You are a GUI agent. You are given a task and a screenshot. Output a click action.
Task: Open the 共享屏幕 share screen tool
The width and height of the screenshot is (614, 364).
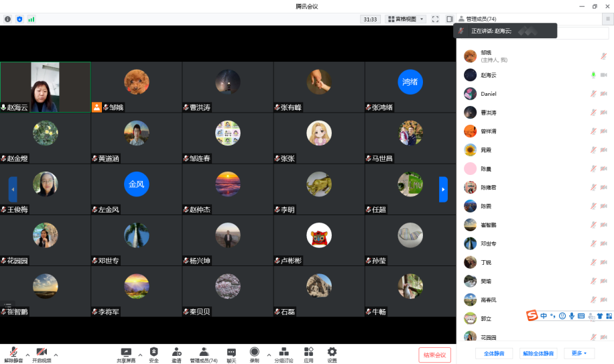(126, 354)
